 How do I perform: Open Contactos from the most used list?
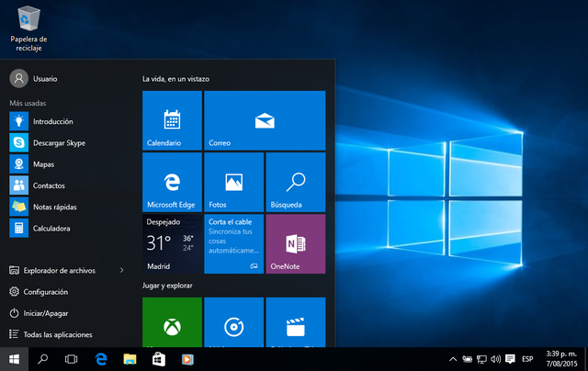37,185
